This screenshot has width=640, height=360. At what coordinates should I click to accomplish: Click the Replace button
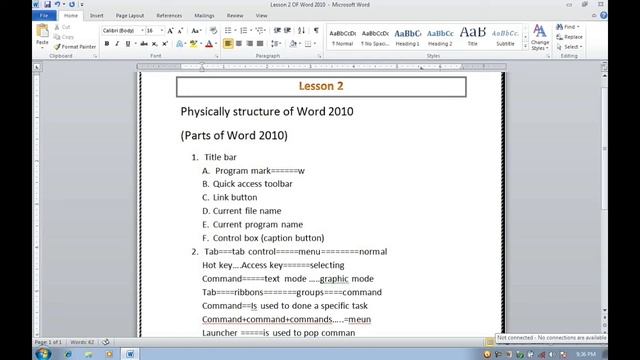point(569,37)
